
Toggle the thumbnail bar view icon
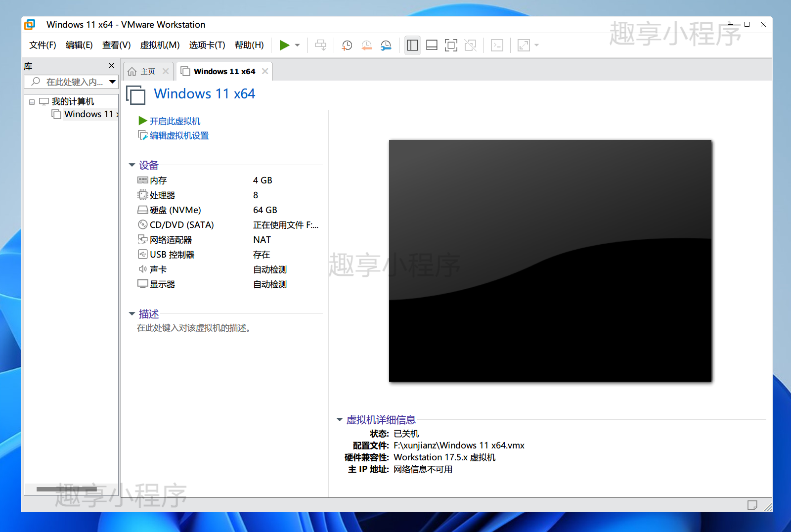tap(432, 45)
